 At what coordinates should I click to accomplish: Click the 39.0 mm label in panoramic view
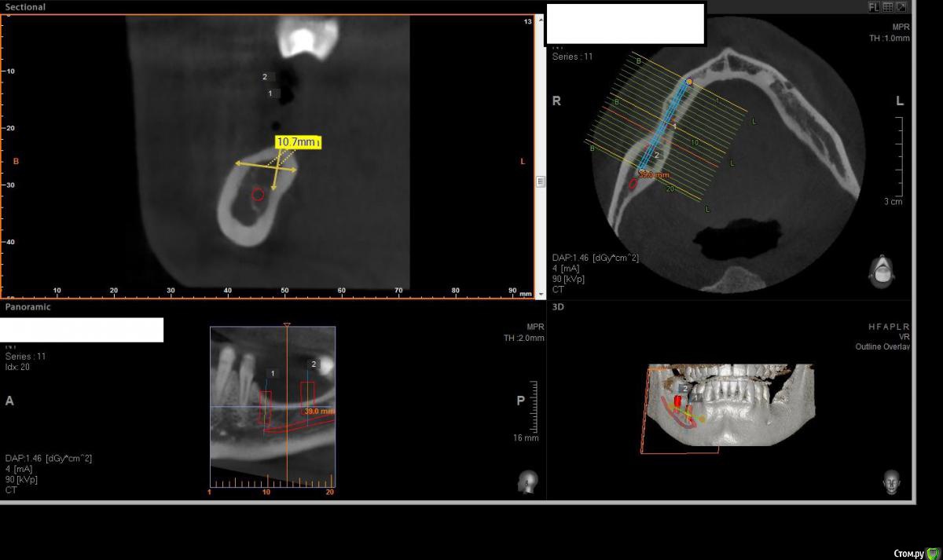tap(319, 411)
